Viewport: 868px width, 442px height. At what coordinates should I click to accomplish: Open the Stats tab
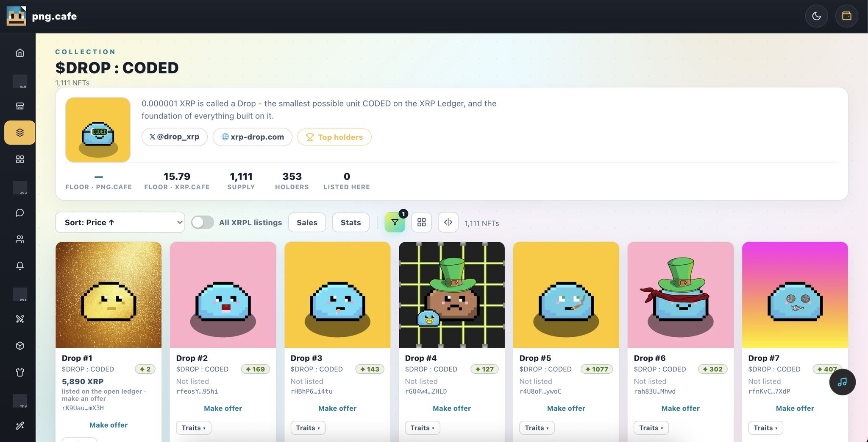(351, 222)
